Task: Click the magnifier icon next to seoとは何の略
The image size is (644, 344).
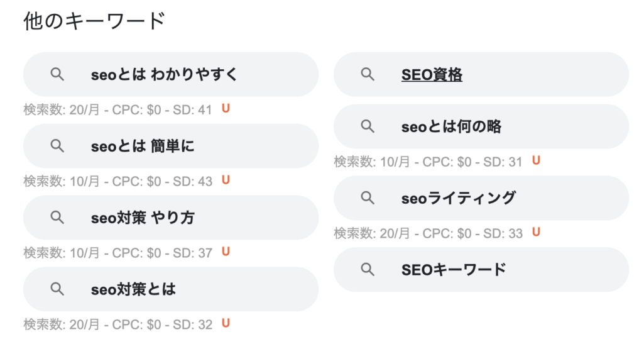Action: pyautogui.click(x=368, y=127)
